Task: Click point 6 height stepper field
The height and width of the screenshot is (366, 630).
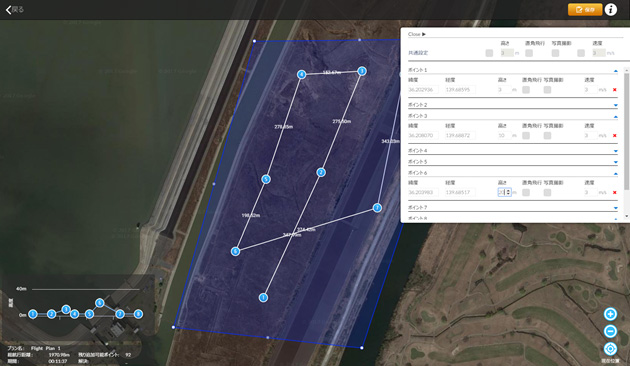Action: click(x=505, y=192)
